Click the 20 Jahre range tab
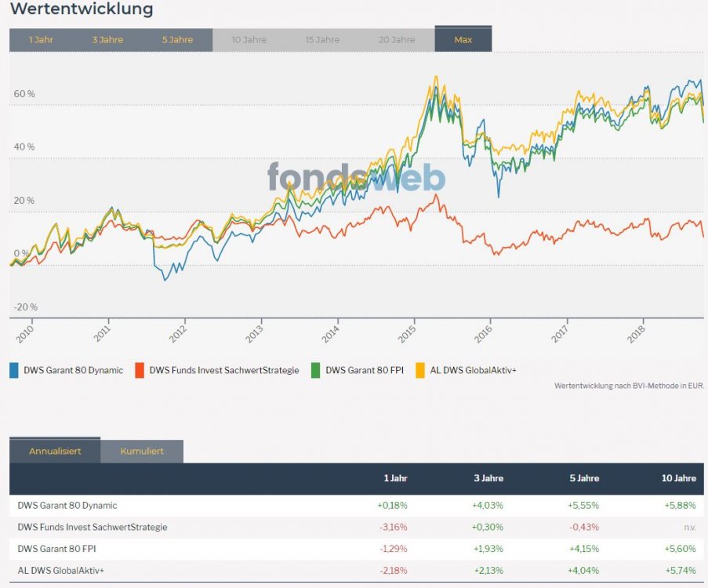 [398, 40]
